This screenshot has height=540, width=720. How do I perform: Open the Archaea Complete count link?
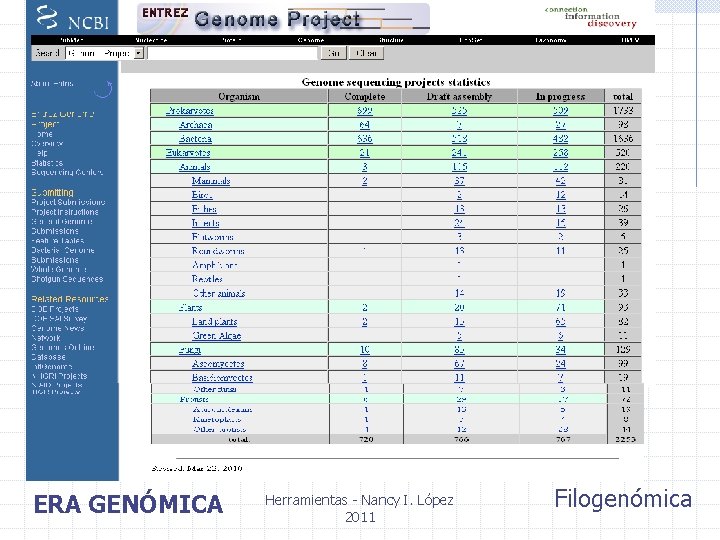[x=365, y=125]
